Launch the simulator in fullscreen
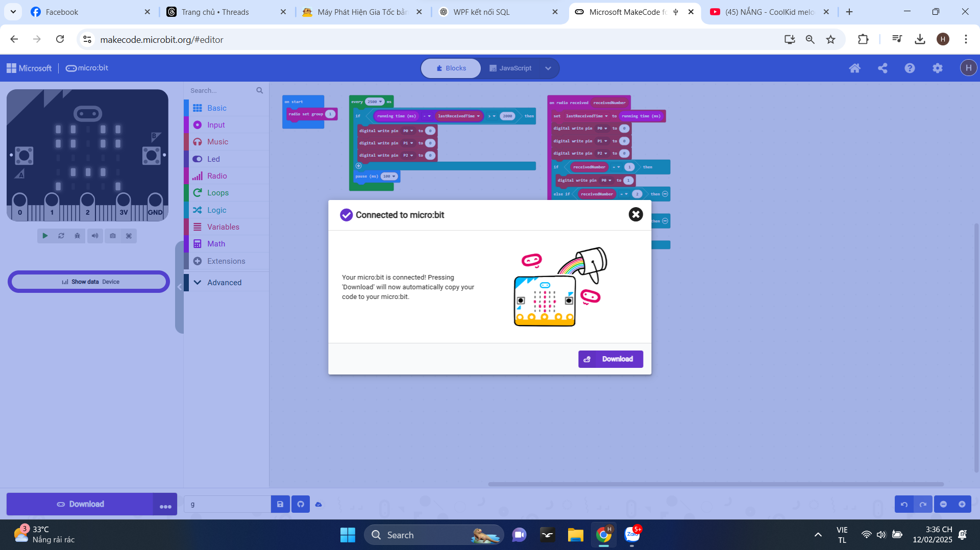The height and width of the screenshot is (550, 980). click(x=129, y=236)
